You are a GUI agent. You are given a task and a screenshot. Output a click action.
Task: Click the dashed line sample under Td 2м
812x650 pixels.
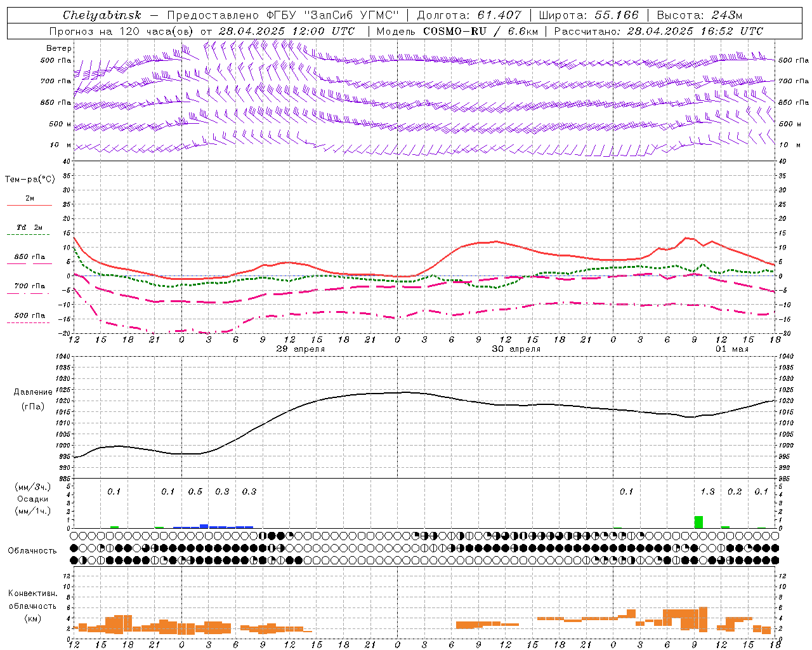(28, 235)
